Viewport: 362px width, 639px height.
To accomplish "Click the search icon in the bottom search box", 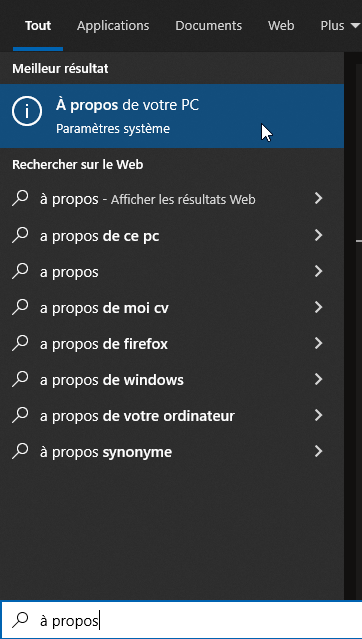I will tap(20, 620).
